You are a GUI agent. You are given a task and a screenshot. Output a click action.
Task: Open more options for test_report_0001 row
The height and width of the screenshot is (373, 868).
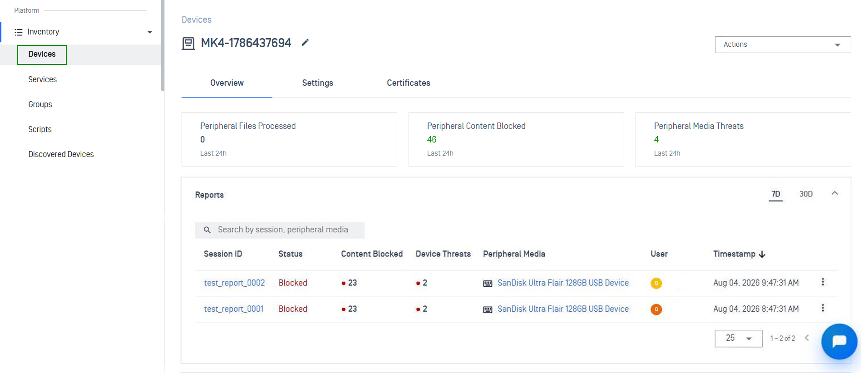(823, 308)
